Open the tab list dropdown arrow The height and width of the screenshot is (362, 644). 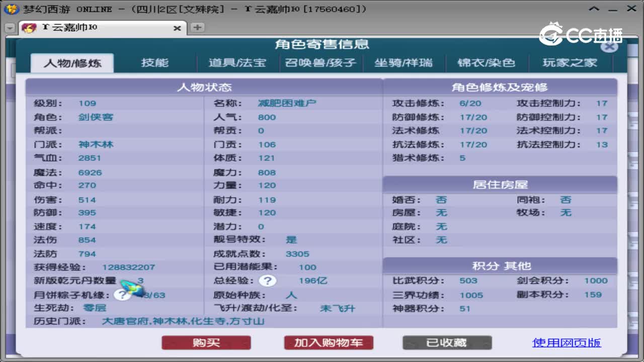(10, 28)
